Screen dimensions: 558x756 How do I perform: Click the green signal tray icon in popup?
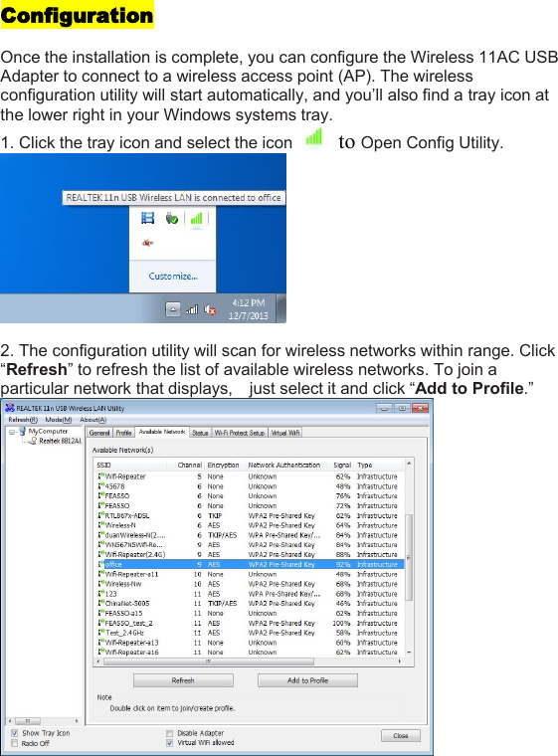point(196,219)
